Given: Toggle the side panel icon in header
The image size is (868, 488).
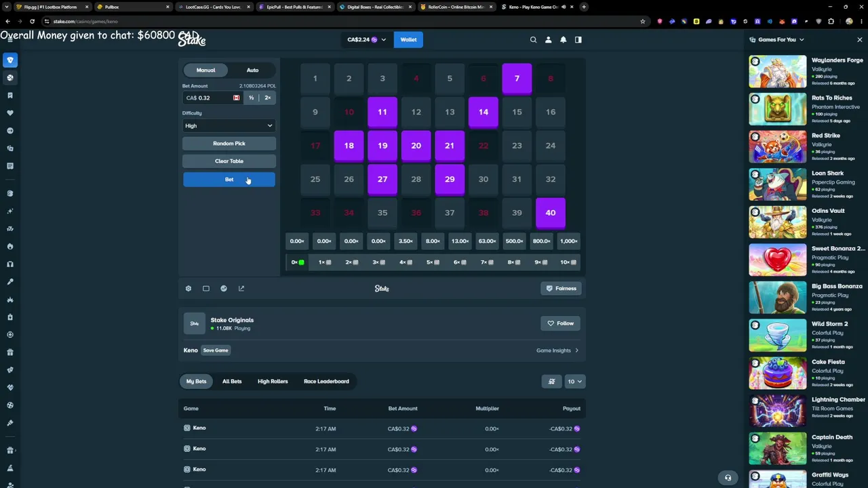Looking at the screenshot, I should click(578, 39).
